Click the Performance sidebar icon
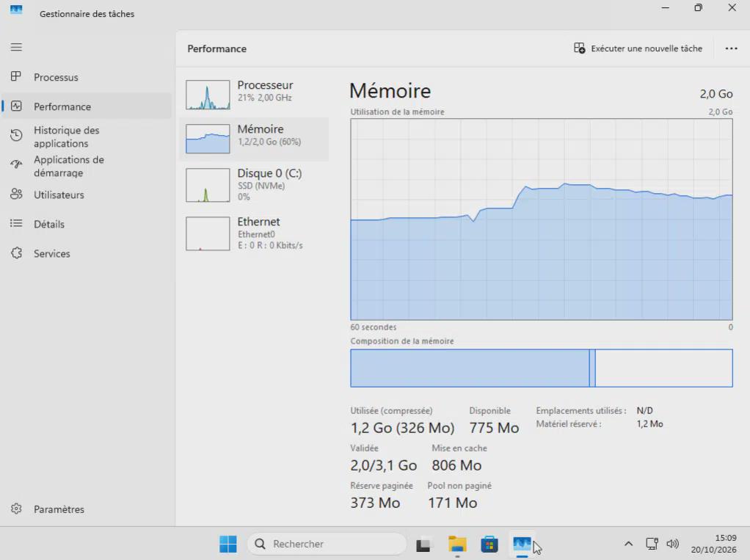750x560 pixels. pos(16,106)
